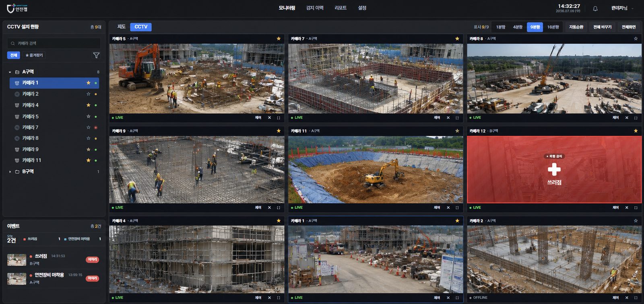
Task: Click the safety shield logo in header
Action: pos(11,8)
